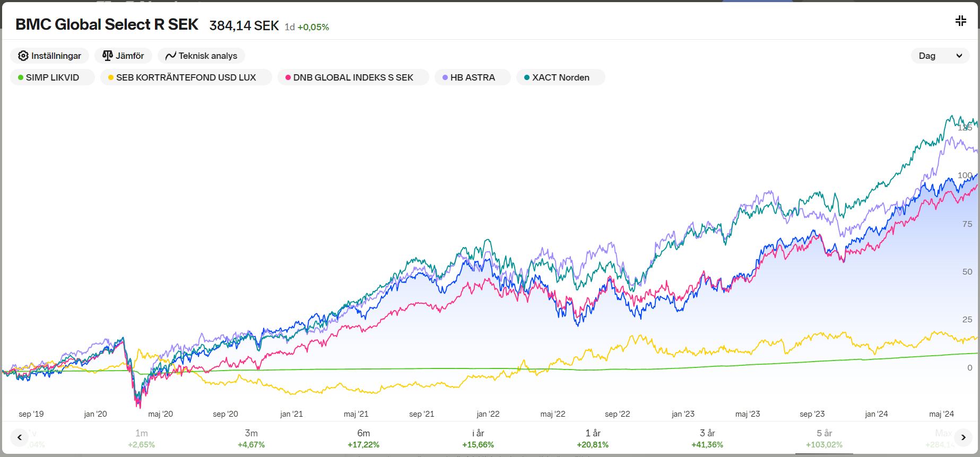Click the Jämför scales icon
Viewport: 980px width, 457px height.
click(108, 56)
